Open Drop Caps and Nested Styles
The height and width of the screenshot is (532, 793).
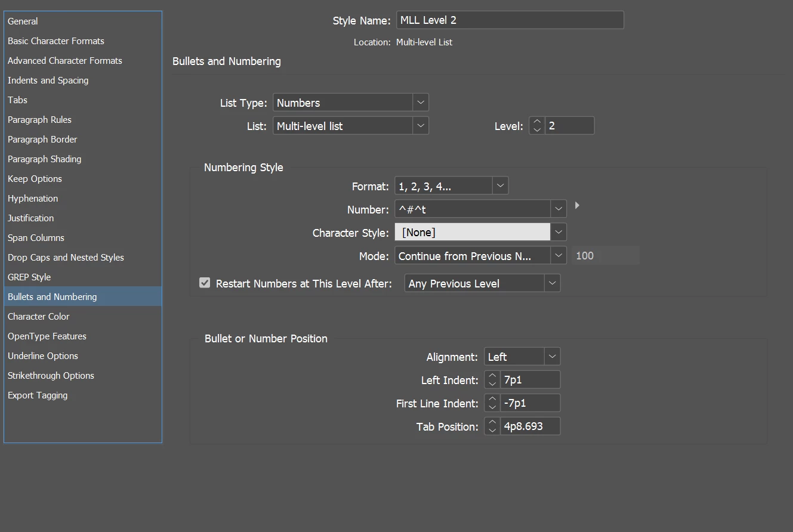(82, 257)
